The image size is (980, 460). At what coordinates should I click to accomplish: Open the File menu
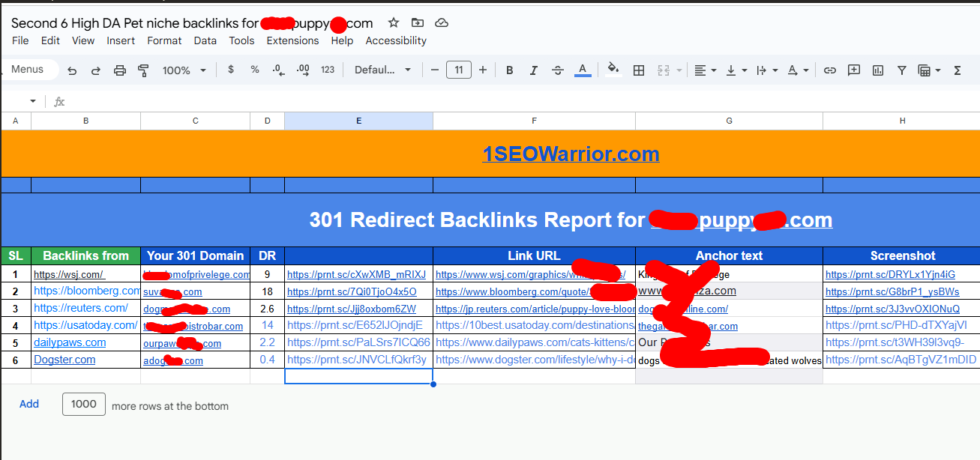coord(20,40)
